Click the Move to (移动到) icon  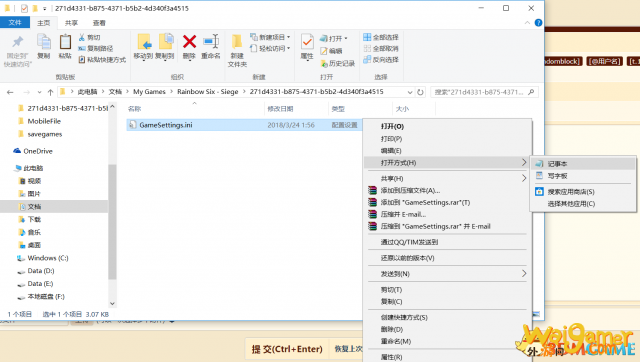pyautogui.click(x=143, y=42)
